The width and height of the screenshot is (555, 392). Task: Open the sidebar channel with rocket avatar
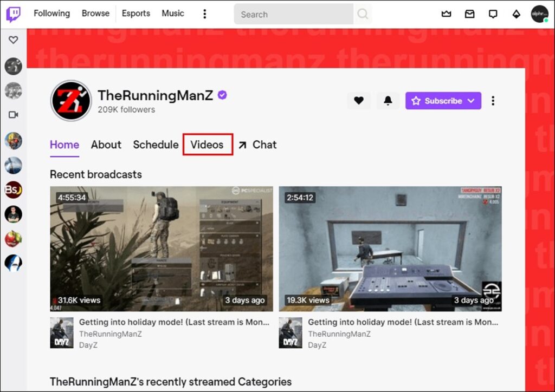click(x=14, y=165)
